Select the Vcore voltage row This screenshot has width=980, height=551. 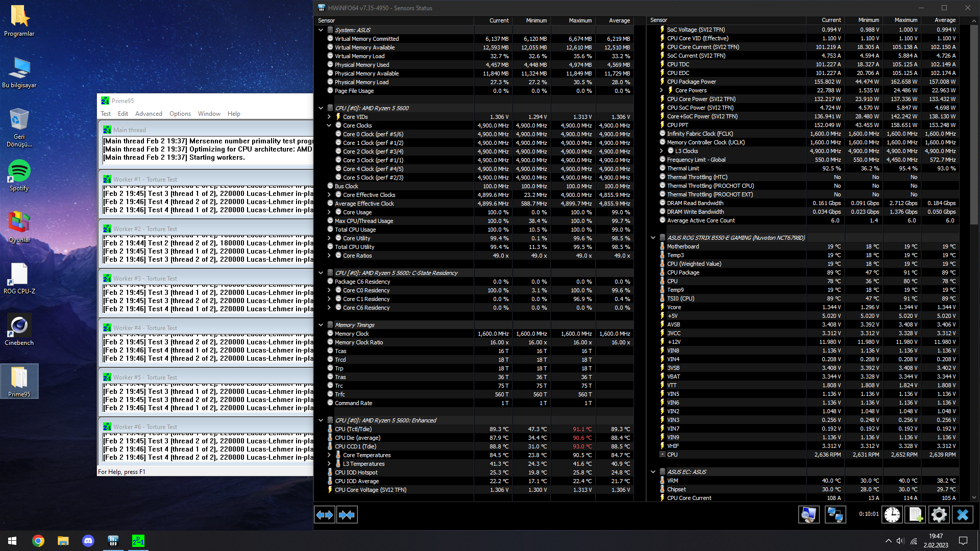coord(803,307)
